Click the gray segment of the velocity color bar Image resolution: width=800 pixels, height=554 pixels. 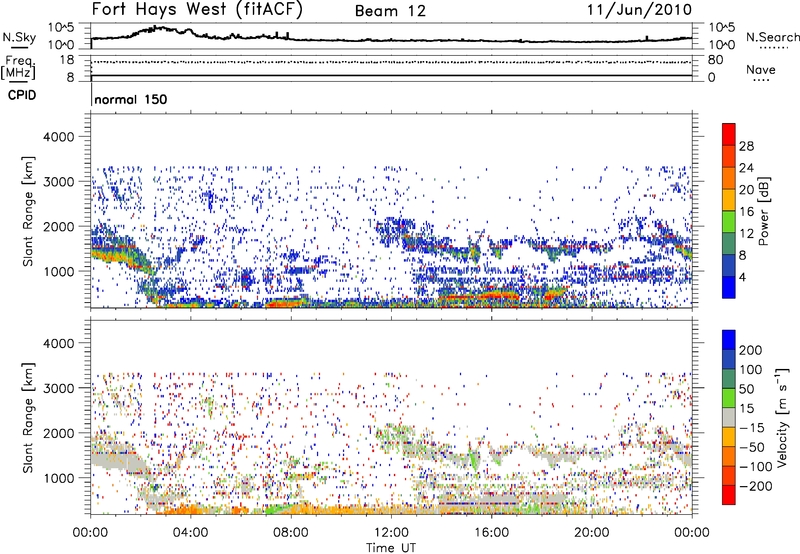(x=729, y=417)
